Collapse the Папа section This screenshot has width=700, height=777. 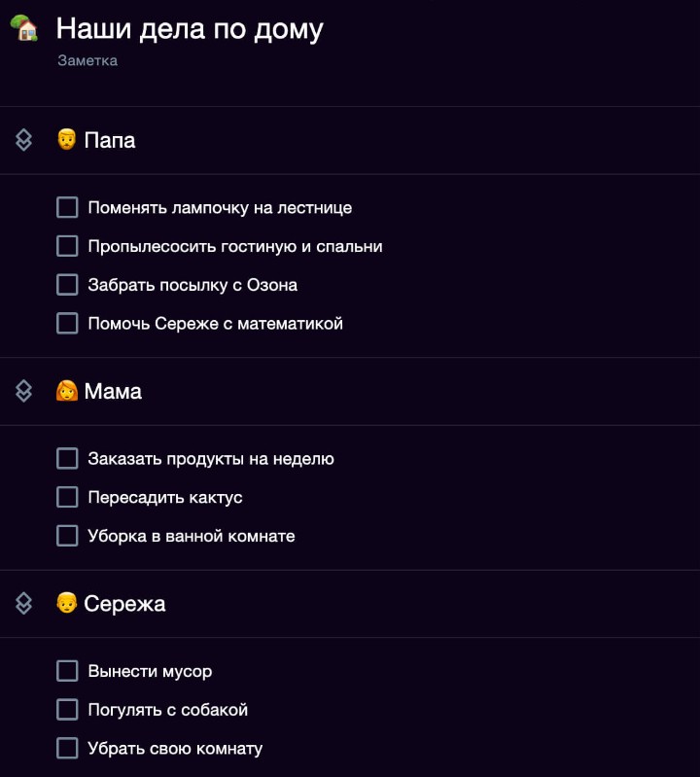(24, 140)
